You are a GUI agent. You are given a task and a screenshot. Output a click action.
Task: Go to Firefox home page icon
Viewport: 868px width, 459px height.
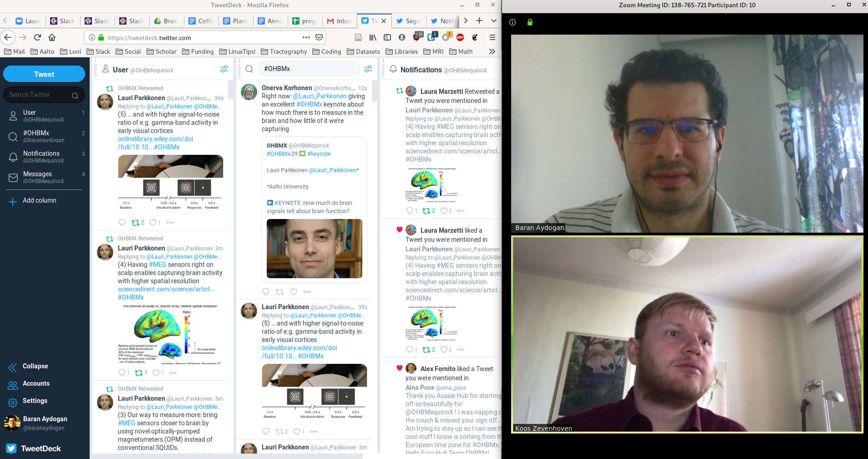pyautogui.click(x=52, y=37)
